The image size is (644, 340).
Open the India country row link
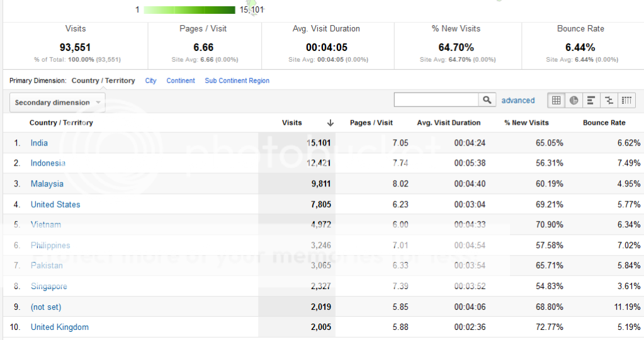click(39, 143)
